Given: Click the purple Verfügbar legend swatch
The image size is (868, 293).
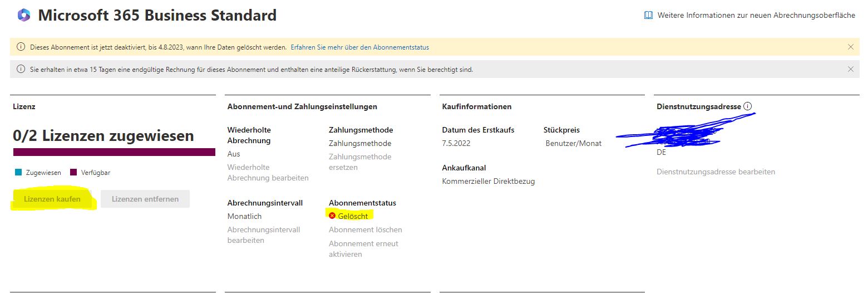Looking at the screenshot, I should [x=73, y=173].
